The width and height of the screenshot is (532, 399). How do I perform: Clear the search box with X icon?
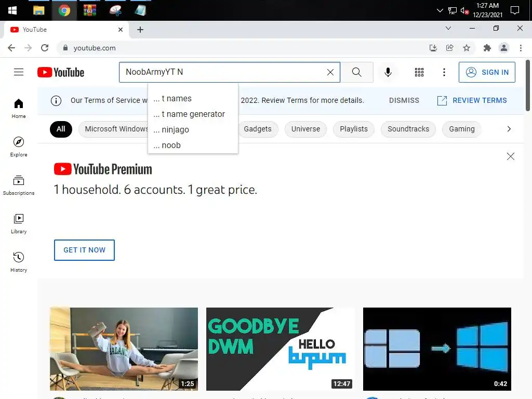coord(330,72)
